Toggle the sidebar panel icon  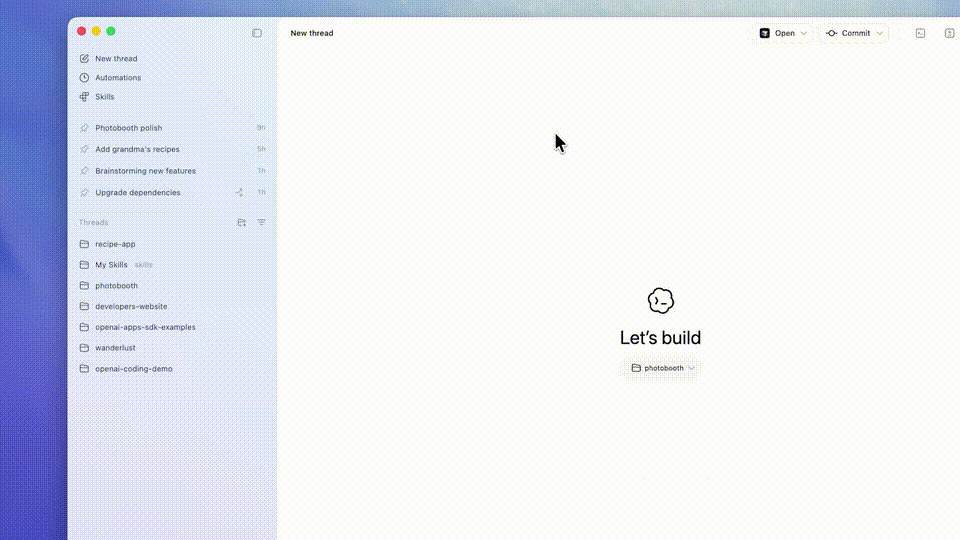pos(257,33)
